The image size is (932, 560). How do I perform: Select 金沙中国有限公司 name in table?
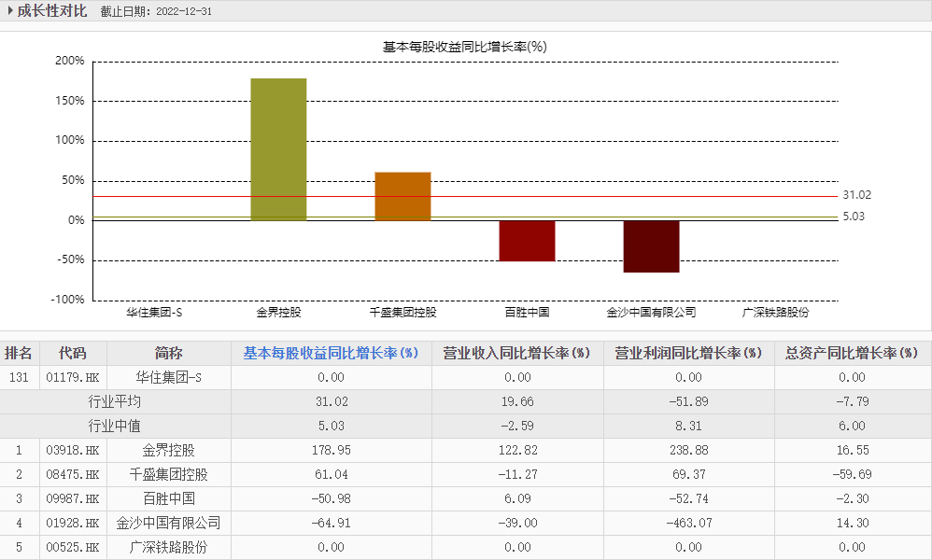[x=168, y=524]
